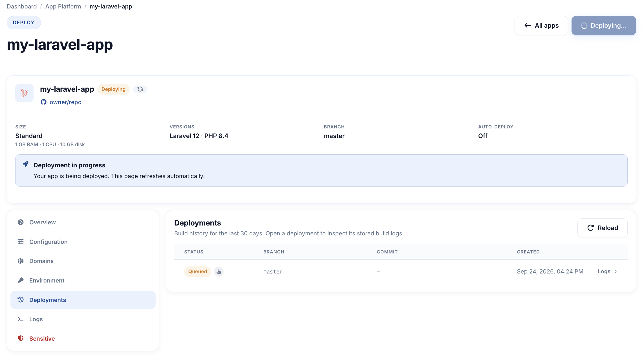Click the refresh status icon beside Deploying badge
This screenshot has height=359, width=644.
click(140, 89)
